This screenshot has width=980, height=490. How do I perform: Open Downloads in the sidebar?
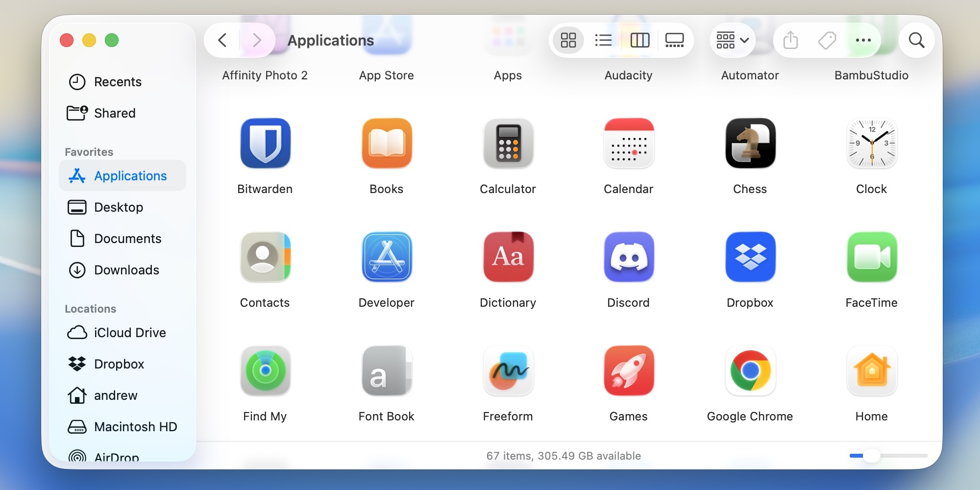pyautogui.click(x=122, y=270)
